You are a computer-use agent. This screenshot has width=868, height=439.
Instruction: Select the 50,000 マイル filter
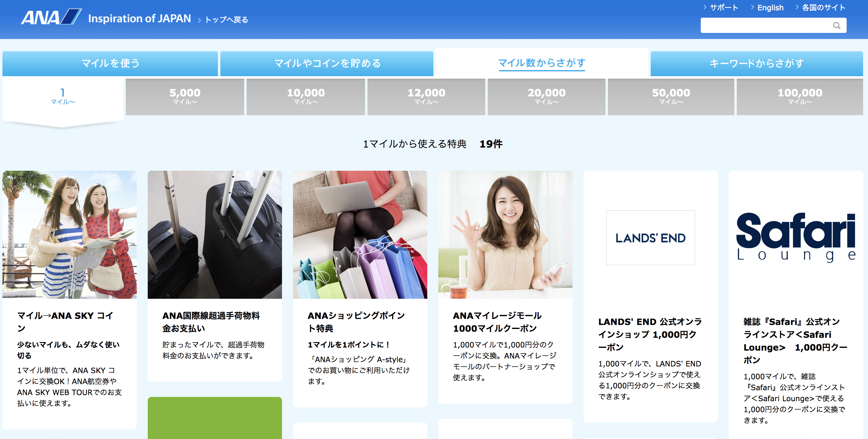pos(671,96)
